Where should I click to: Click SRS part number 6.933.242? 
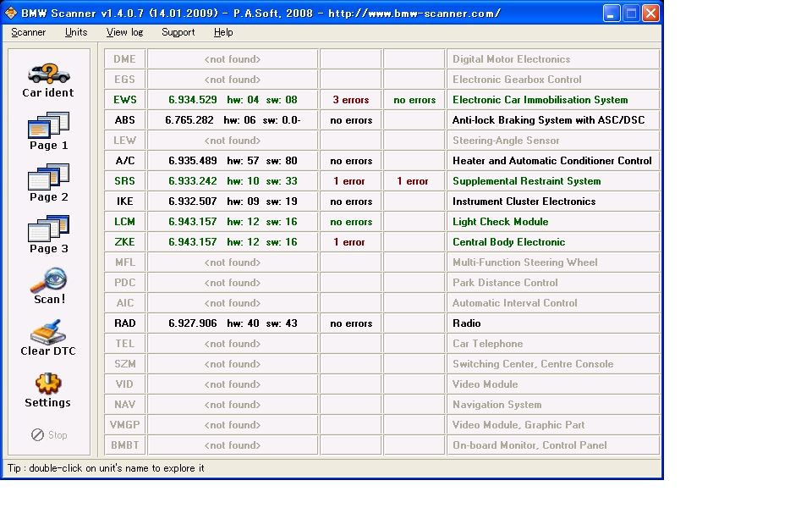pyautogui.click(x=193, y=181)
